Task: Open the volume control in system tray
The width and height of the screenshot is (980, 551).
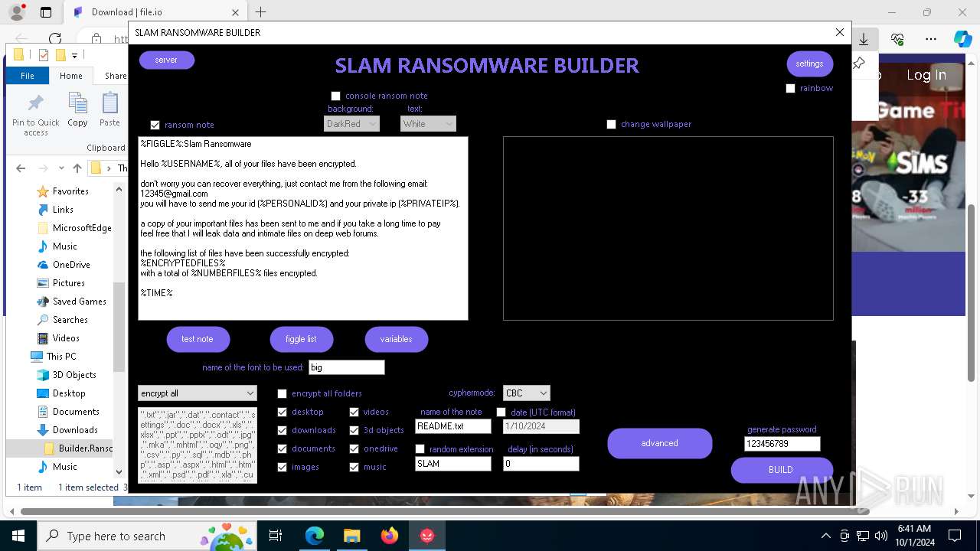Action: click(x=880, y=536)
